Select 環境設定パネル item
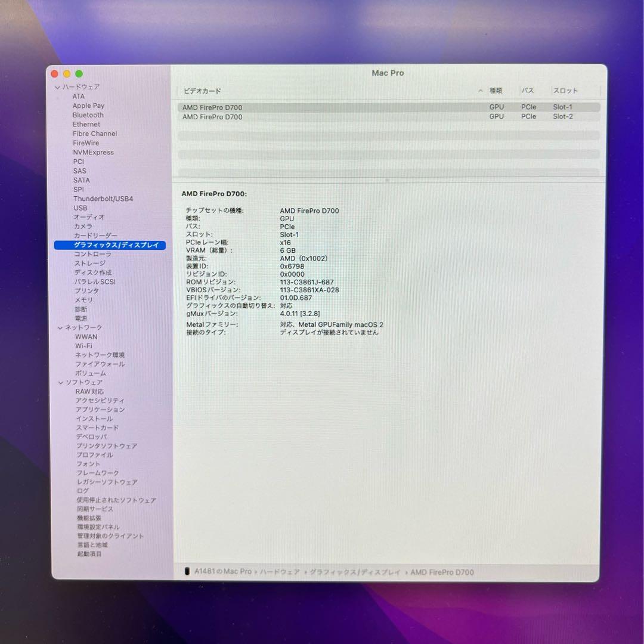Screen dimensions: 644x644 pos(98,527)
